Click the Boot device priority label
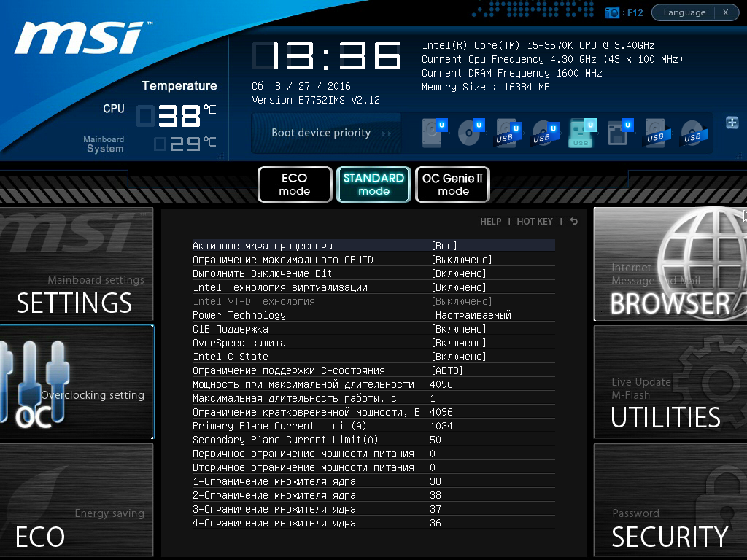Image resolution: width=747 pixels, height=560 pixels. click(321, 133)
